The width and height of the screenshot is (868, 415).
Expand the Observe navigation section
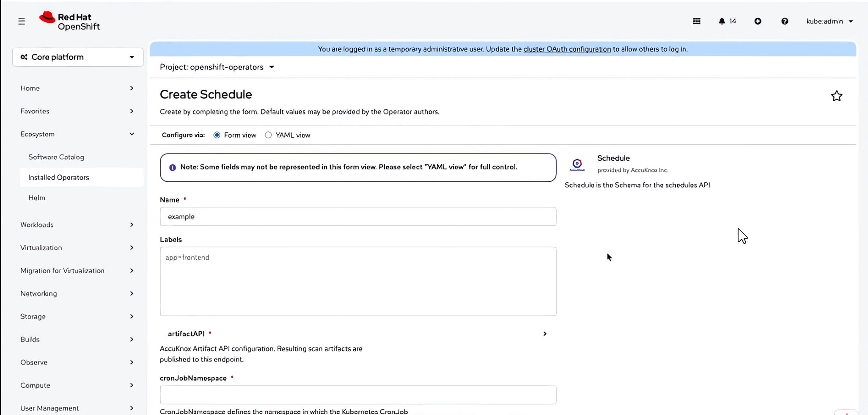[77, 362]
